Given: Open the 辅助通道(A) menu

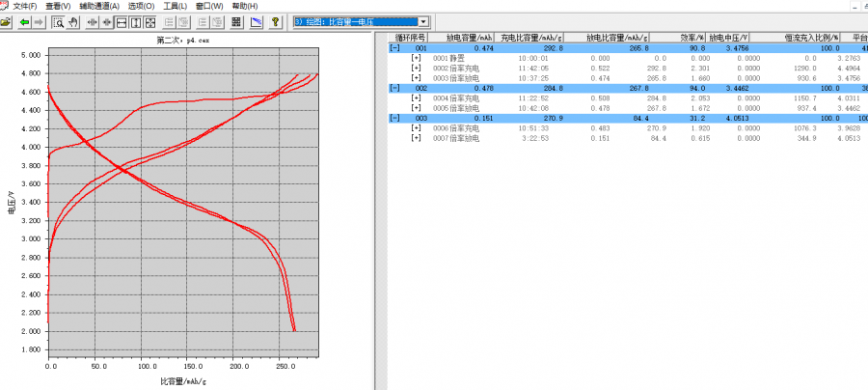Looking at the screenshot, I should (x=99, y=6).
